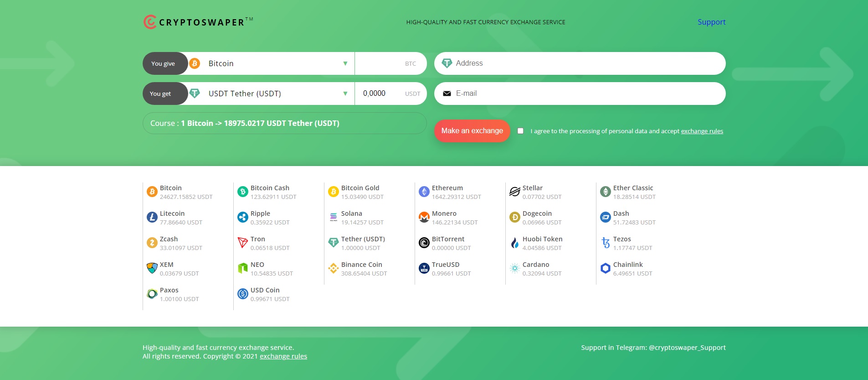Viewport: 868px width, 380px height.
Task: Click the Address input field
Action: coord(580,63)
